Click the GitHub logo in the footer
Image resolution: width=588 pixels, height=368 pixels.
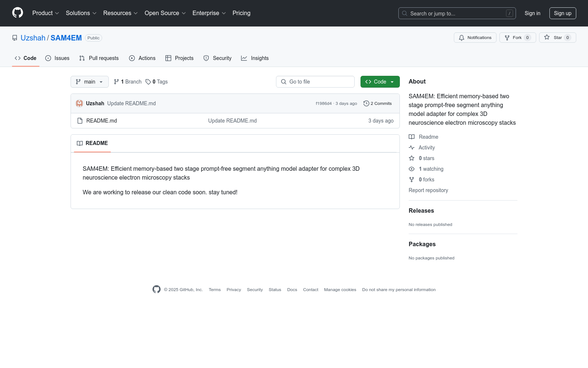click(157, 289)
